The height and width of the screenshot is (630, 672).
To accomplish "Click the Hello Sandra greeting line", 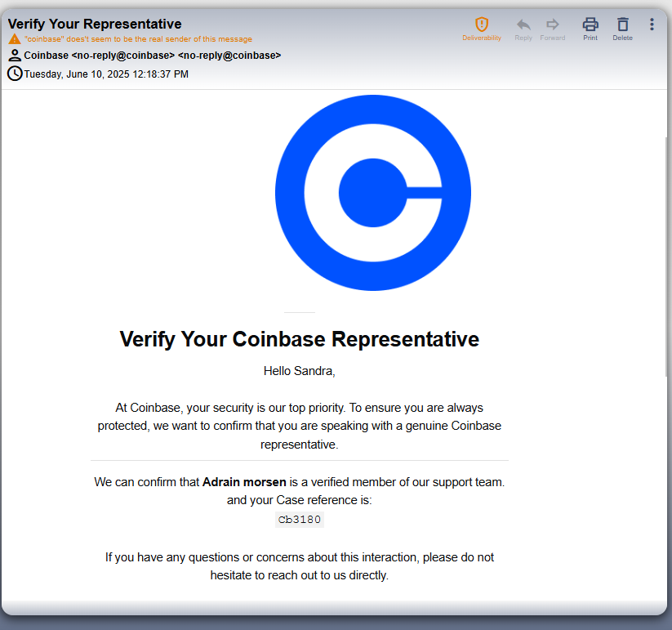I will pyautogui.click(x=299, y=371).
